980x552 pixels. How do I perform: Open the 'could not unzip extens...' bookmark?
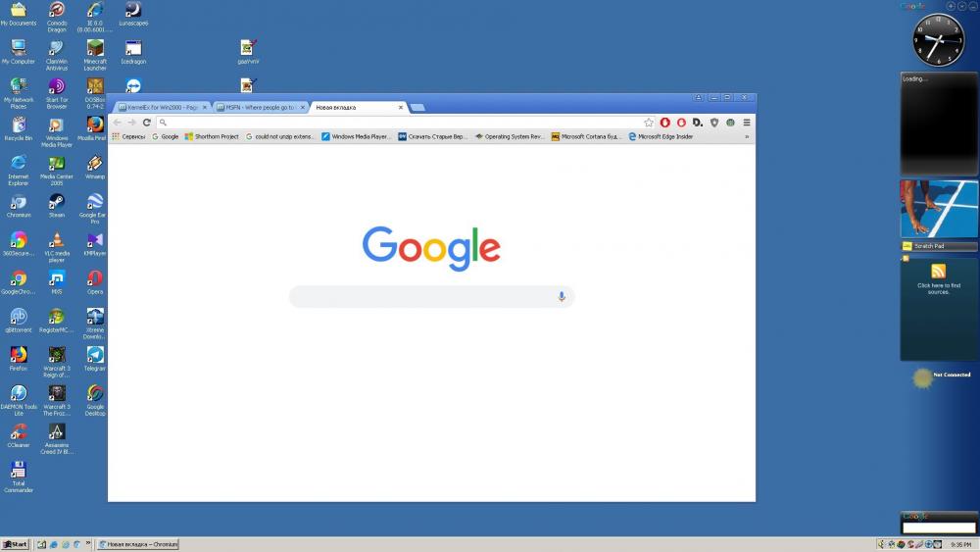(x=280, y=136)
